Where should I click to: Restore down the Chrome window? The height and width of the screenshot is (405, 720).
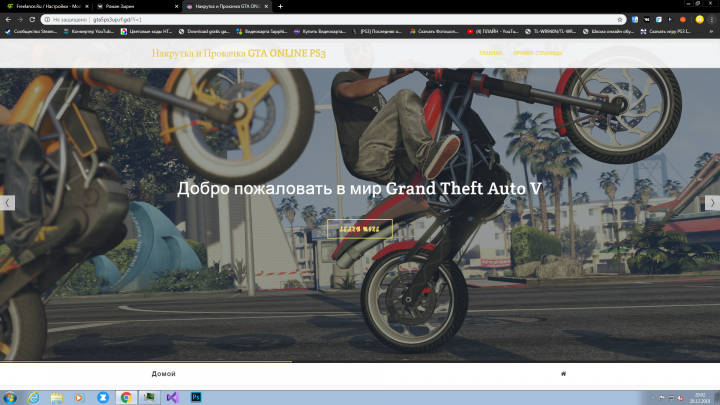point(698,3)
